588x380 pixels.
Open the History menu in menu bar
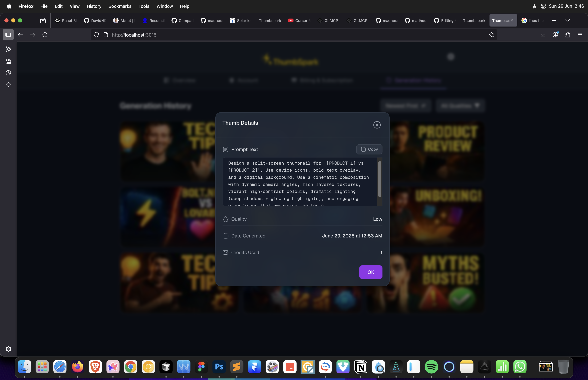[x=94, y=6]
